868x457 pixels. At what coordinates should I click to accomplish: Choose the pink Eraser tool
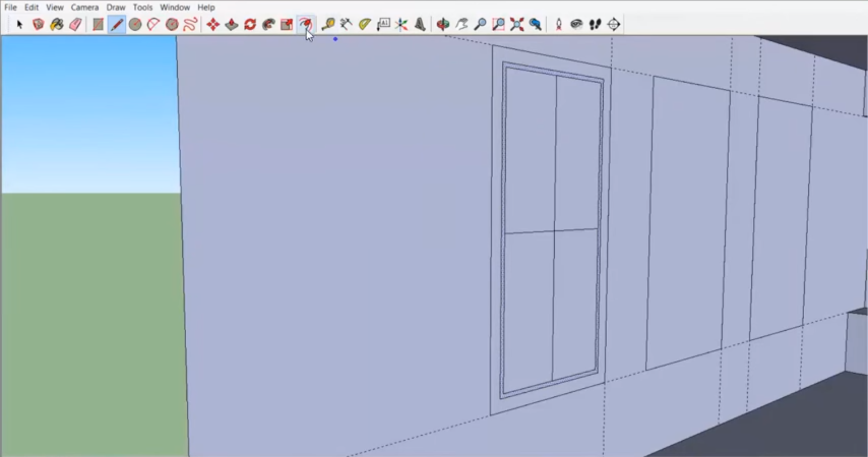75,24
